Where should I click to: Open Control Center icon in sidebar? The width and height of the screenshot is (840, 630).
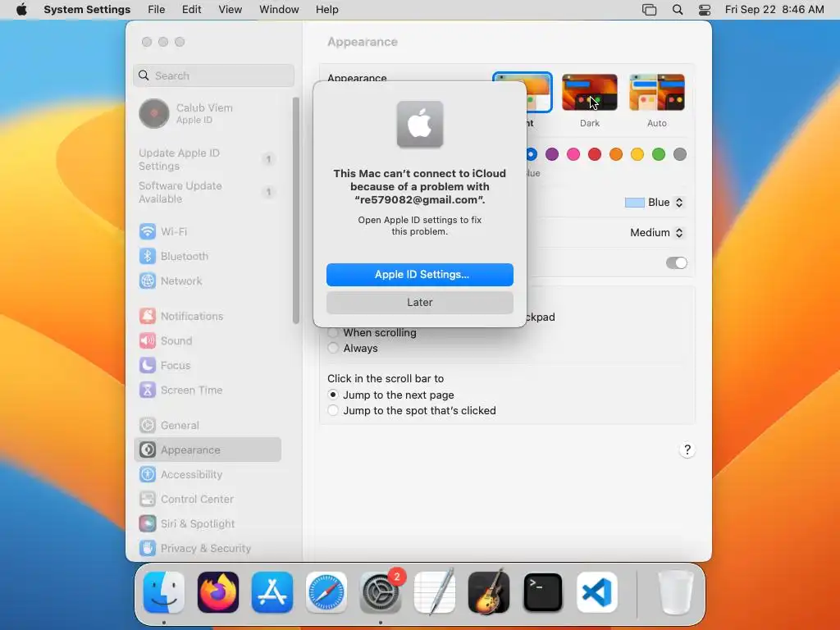coord(148,500)
